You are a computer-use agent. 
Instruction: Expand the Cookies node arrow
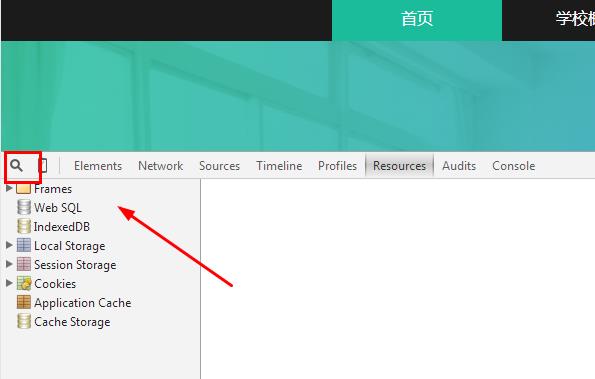click(x=9, y=283)
